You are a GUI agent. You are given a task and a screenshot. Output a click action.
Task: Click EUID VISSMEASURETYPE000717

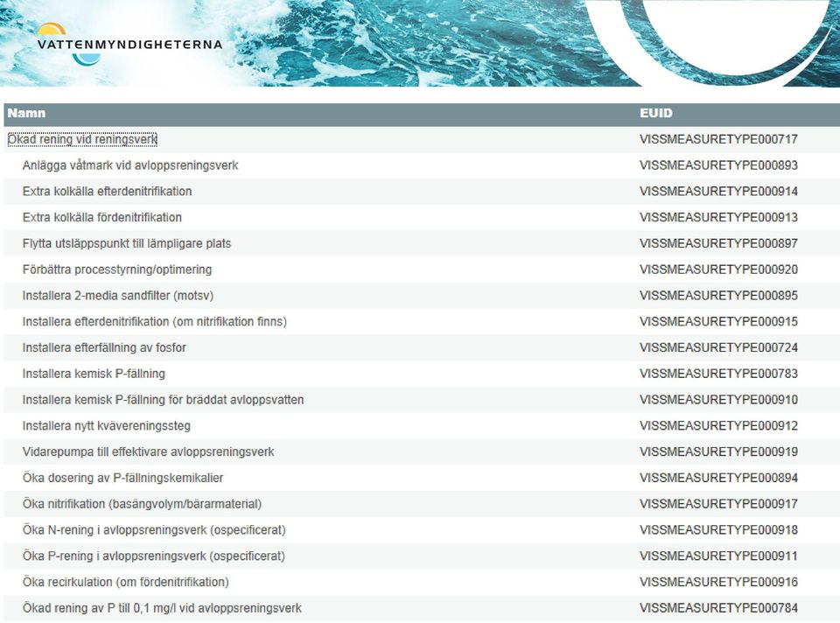718,139
